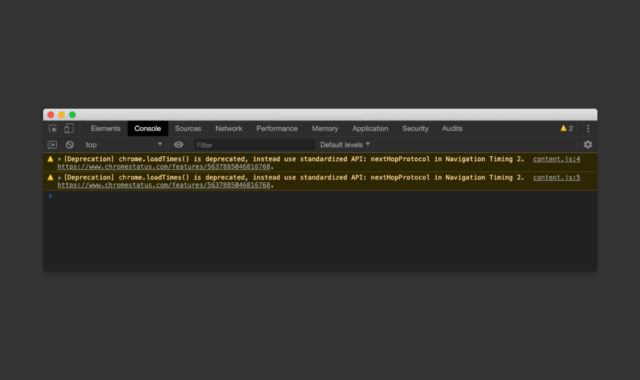Open the Default levels dropdown
This screenshot has height=380, width=640.
[x=345, y=145]
